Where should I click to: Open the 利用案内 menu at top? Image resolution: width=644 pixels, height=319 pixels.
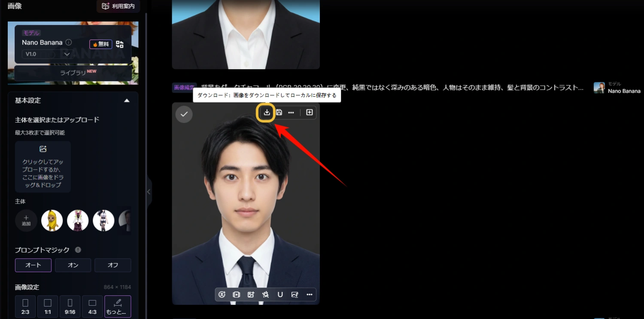tap(118, 6)
